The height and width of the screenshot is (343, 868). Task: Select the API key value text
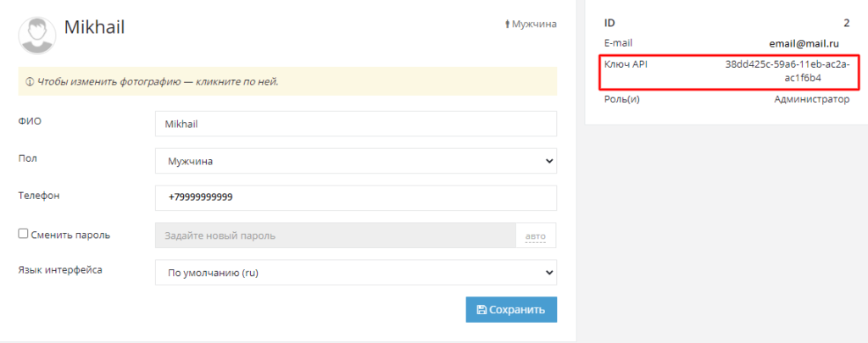(x=786, y=71)
